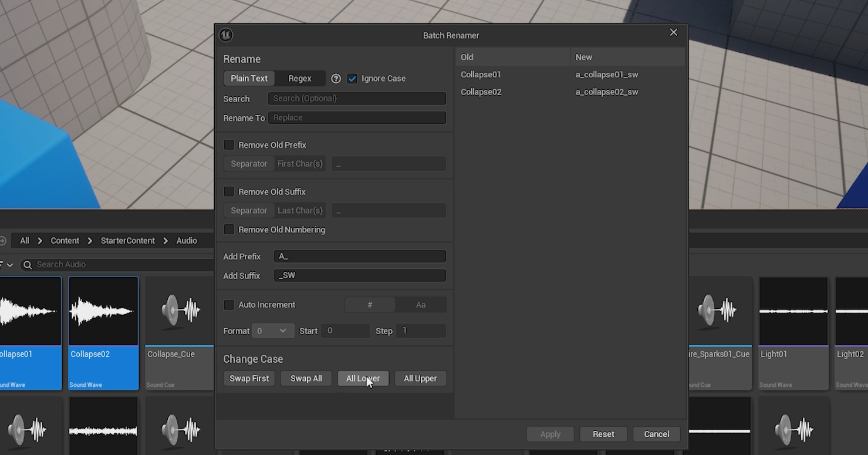Click the Search (Optional) field

coord(357,99)
